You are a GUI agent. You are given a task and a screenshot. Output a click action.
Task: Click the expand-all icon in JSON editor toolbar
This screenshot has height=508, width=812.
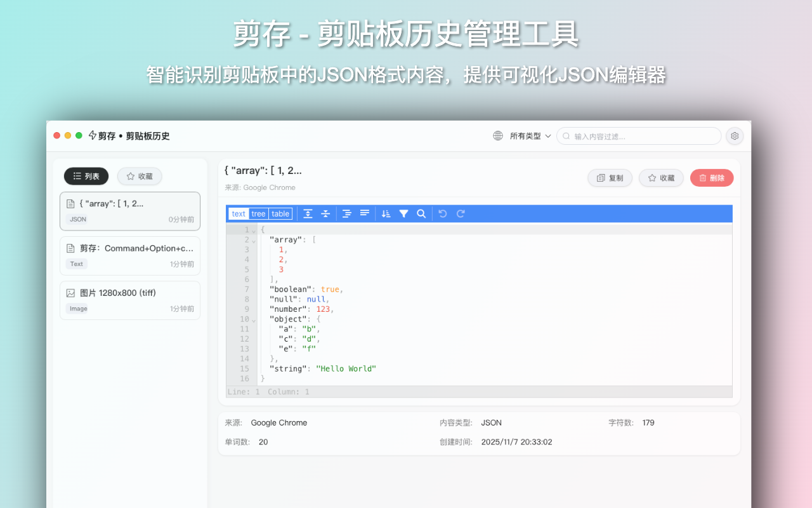[308, 214]
